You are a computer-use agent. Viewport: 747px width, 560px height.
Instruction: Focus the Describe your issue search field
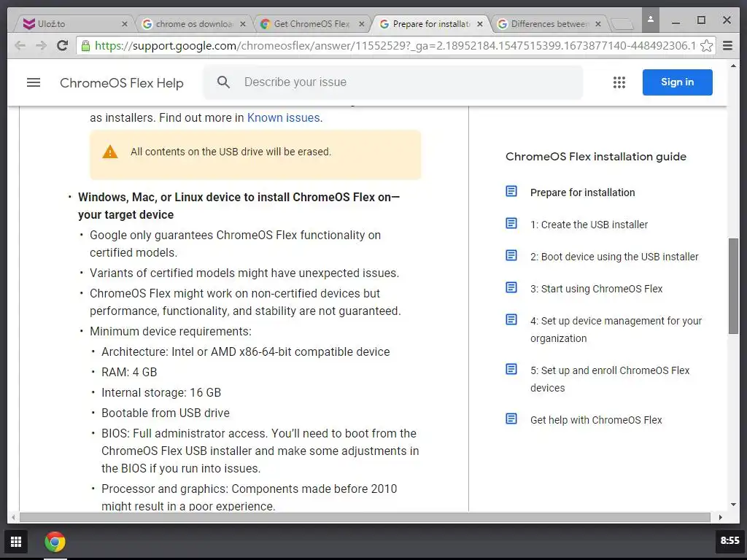[x=393, y=82]
